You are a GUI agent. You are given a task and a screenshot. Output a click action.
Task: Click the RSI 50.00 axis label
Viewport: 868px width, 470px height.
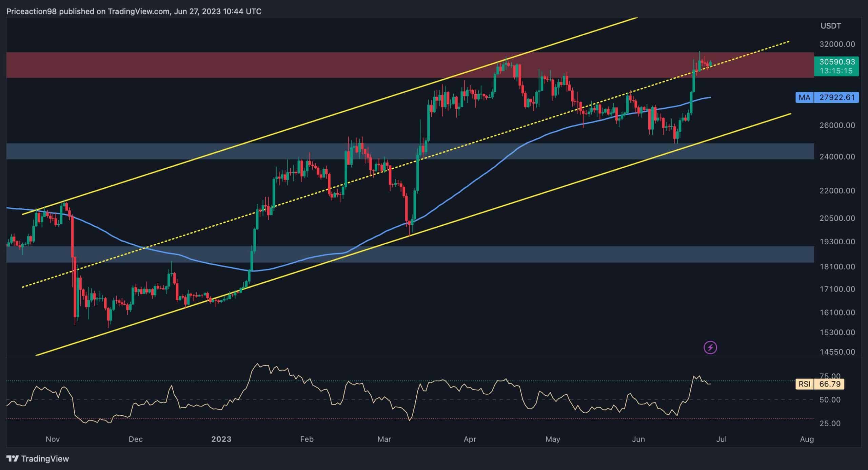coord(830,400)
